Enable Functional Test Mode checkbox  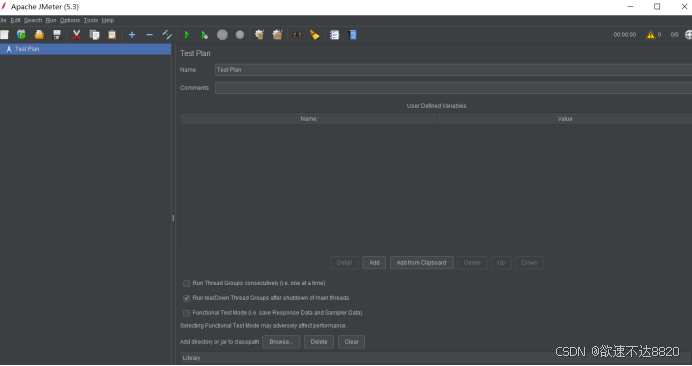pyautogui.click(x=186, y=313)
